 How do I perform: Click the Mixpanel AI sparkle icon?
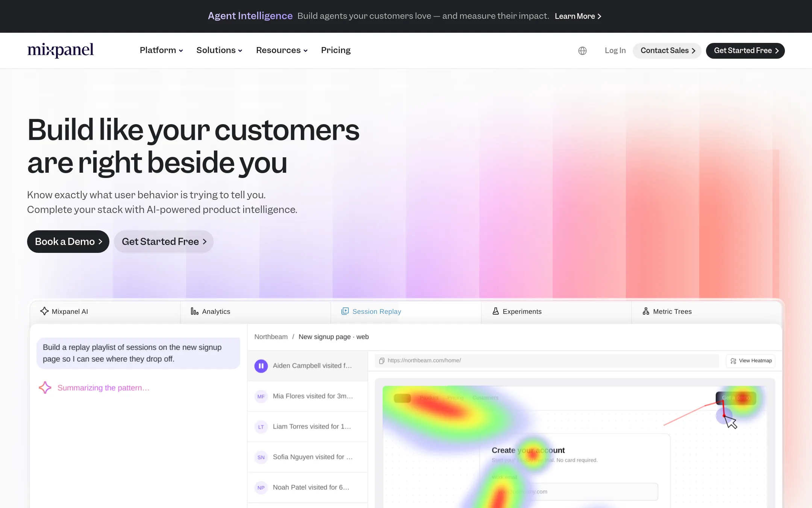pyautogui.click(x=44, y=311)
